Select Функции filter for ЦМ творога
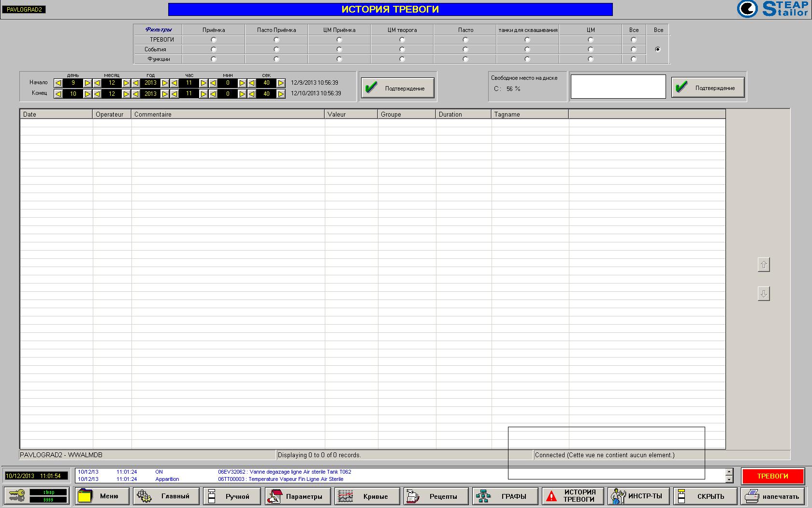 [x=402, y=59]
